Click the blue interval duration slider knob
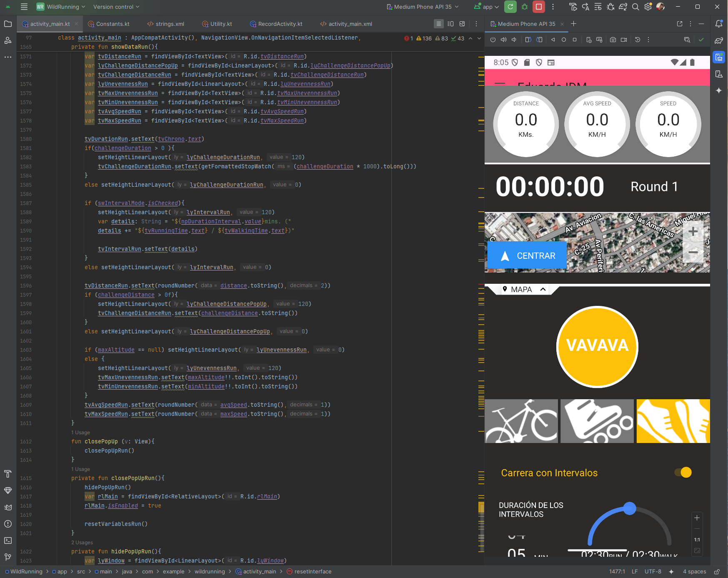 point(630,508)
